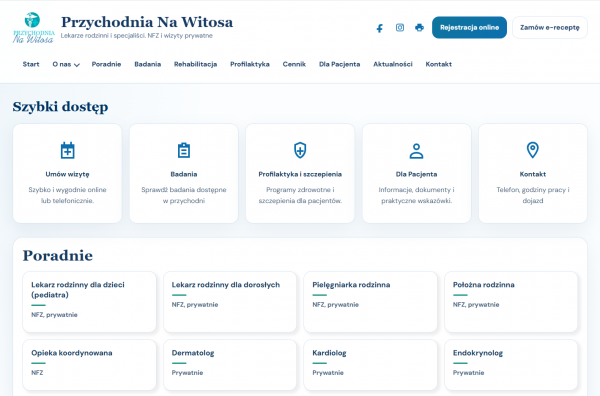This screenshot has height=396, width=600.
Task: Click tagline 'Lekarze rodzinni i specjaliści. NFZ i wizyty prywatne'
Action: click(x=137, y=36)
